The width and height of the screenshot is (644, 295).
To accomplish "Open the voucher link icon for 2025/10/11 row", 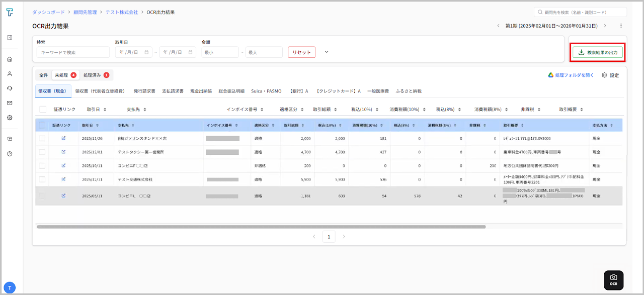I will point(63,165).
